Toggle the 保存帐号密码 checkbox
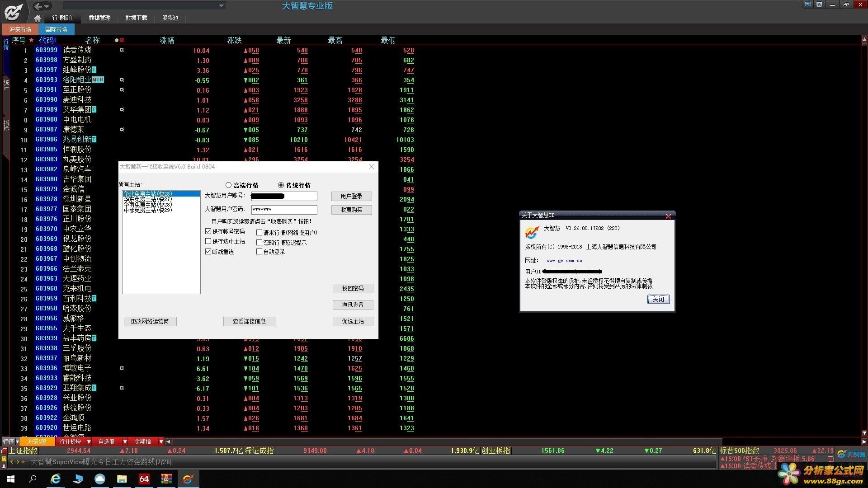Viewport: 868px width, 488px height. tap(208, 231)
